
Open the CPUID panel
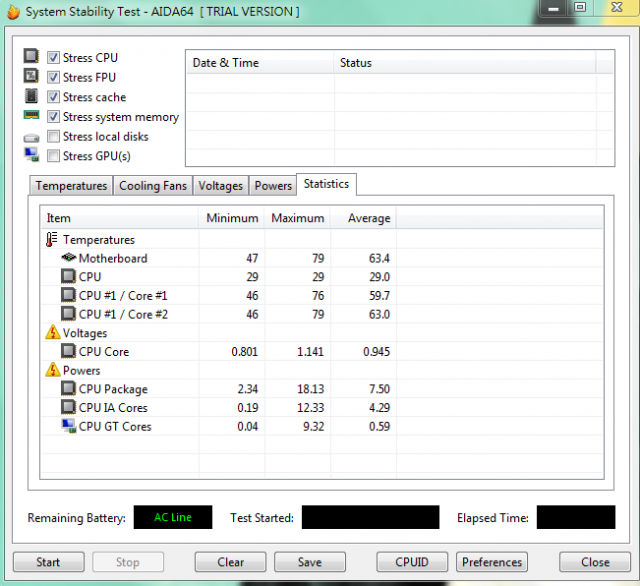pos(412,562)
